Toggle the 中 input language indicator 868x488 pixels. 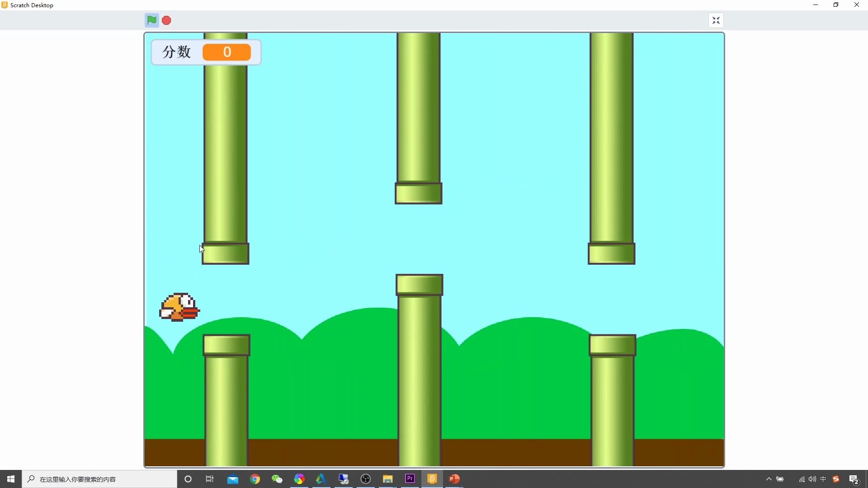(823, 479)
